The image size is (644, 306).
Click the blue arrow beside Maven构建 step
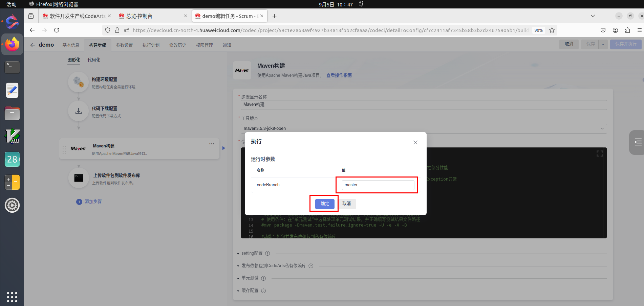[x=223, y=148]
